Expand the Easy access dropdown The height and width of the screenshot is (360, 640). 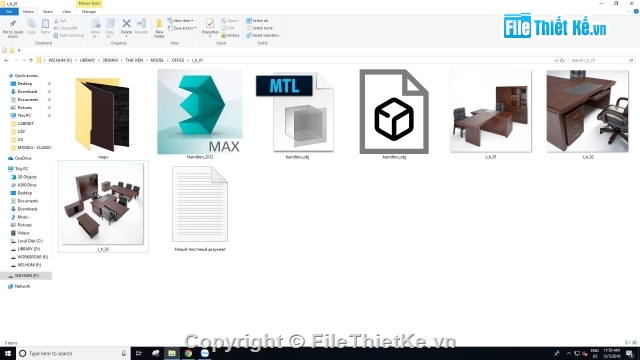[182, 28]
